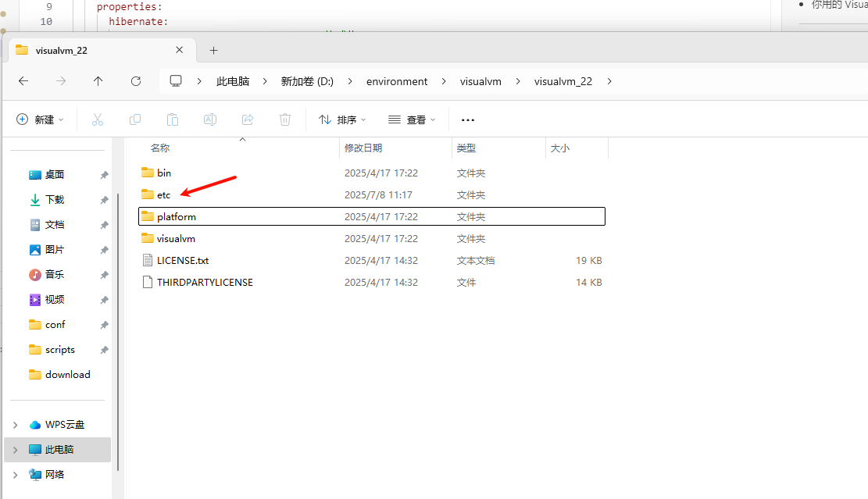Expand chevron after 此电脑 in breadcrumb
The width and height of the screenshot is (868, 499).
click(x=265, y=81)
